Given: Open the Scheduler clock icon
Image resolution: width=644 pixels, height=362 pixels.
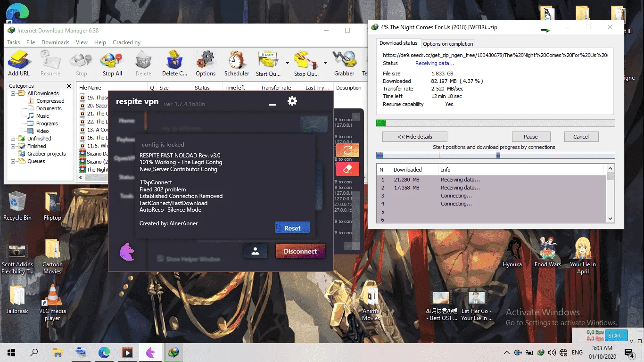Looking at the screenshot, I should click(x=237, y=64).
